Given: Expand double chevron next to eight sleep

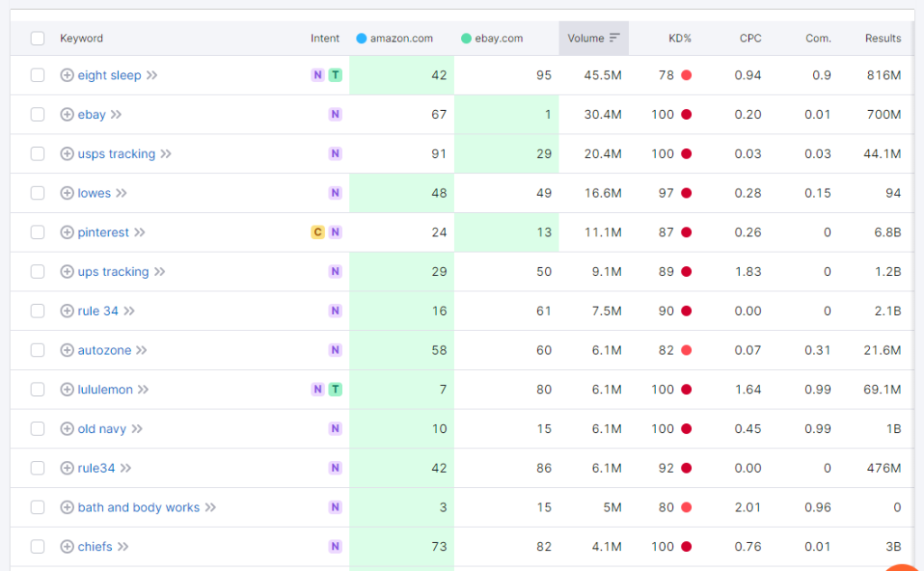Looking at the screenshot, I should point(152,76).
